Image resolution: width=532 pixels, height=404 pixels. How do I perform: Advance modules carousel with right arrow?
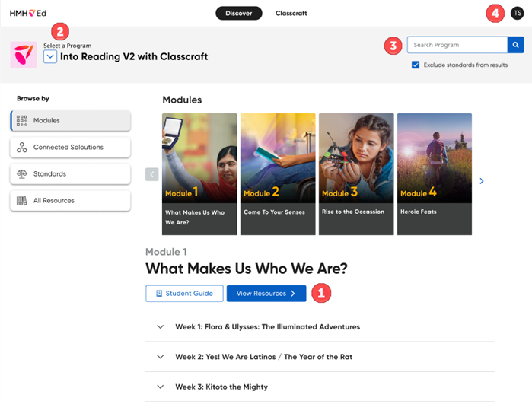(x=482, y=181)
